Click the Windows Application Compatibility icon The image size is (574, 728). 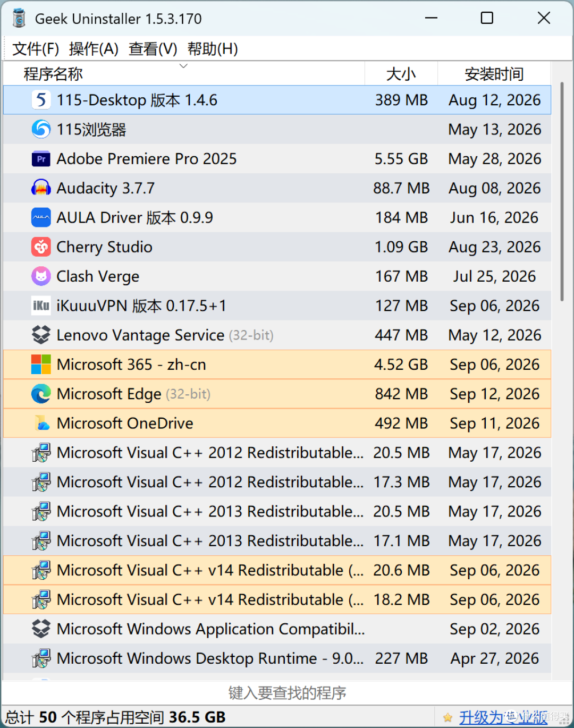pyautogui.click(x=41, y=629)
